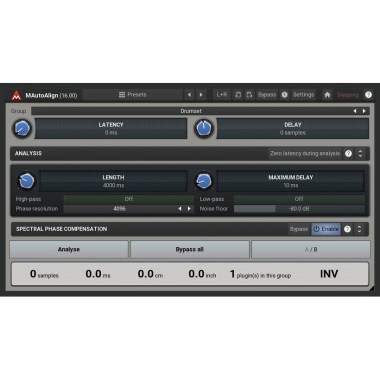Toggle the plugin Bypass button
380x380 pixels.
click(x=267, y=95)
